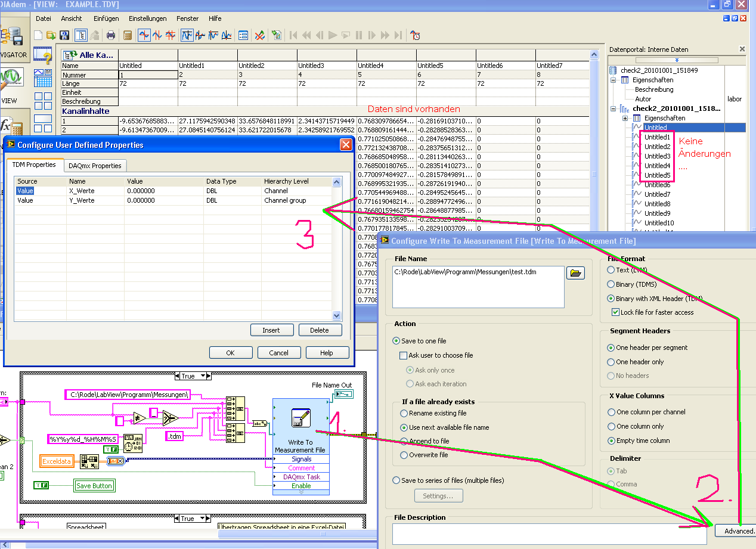Viewport: 756px width, 549px height.
Task: Click the properties table scroll down arrow
Action: click(336, 315)
